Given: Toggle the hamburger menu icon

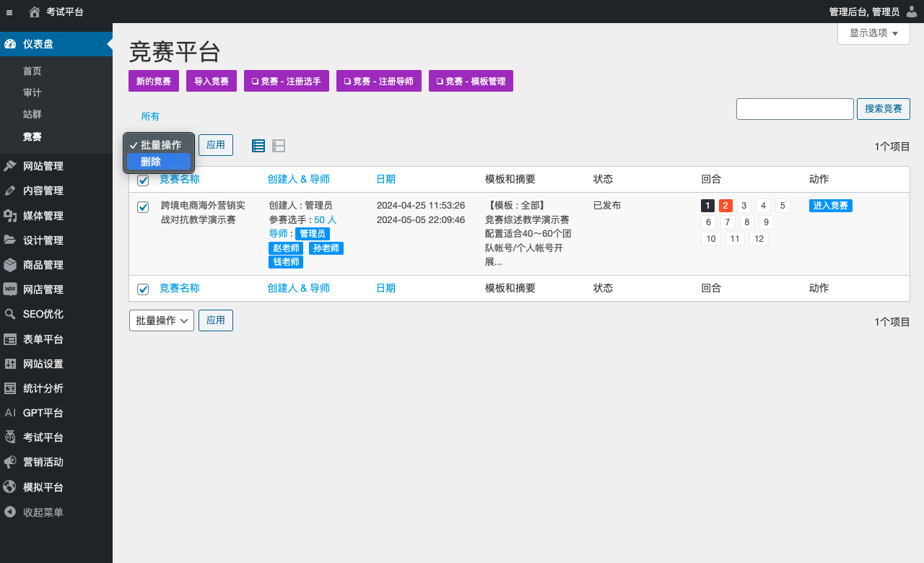Looking at the screenshot, I should pyautogui.click(x=9, y=12).
